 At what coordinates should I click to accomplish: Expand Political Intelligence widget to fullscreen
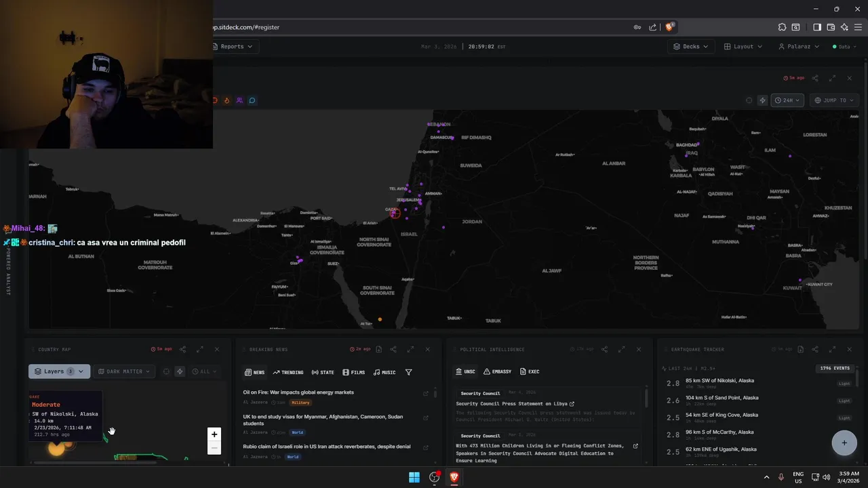621,349
